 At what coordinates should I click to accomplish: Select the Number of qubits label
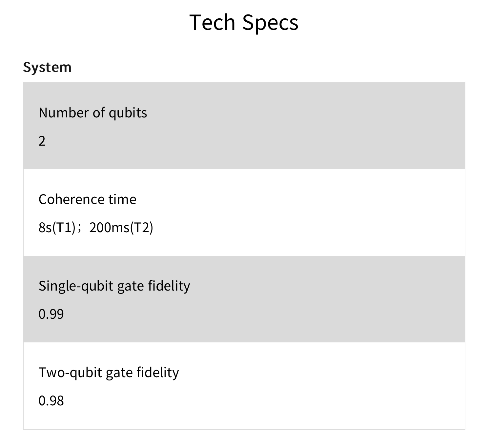point(93,113)
